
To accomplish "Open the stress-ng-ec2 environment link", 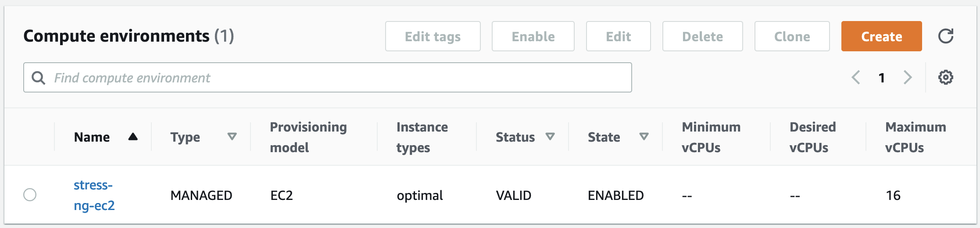I will tap(94, 195).
